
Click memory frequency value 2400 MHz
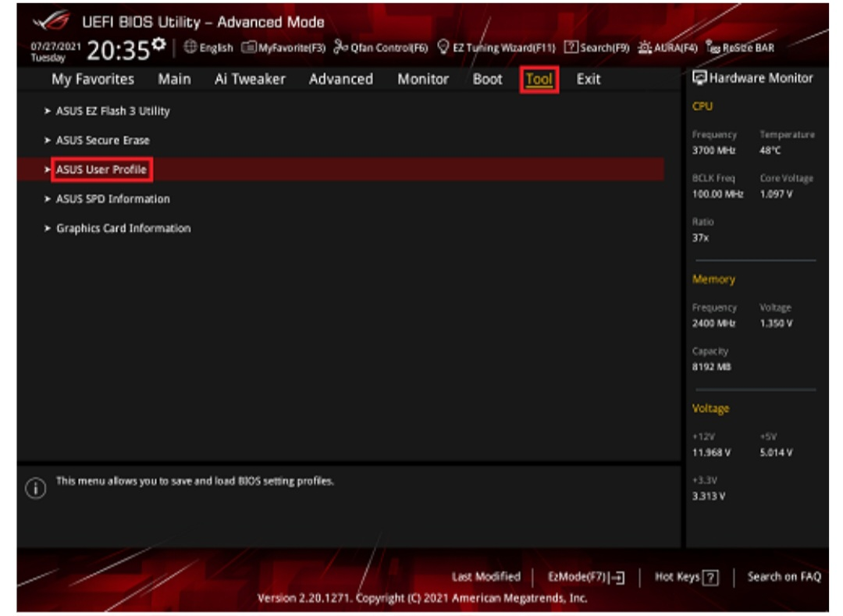click(713, 323)
